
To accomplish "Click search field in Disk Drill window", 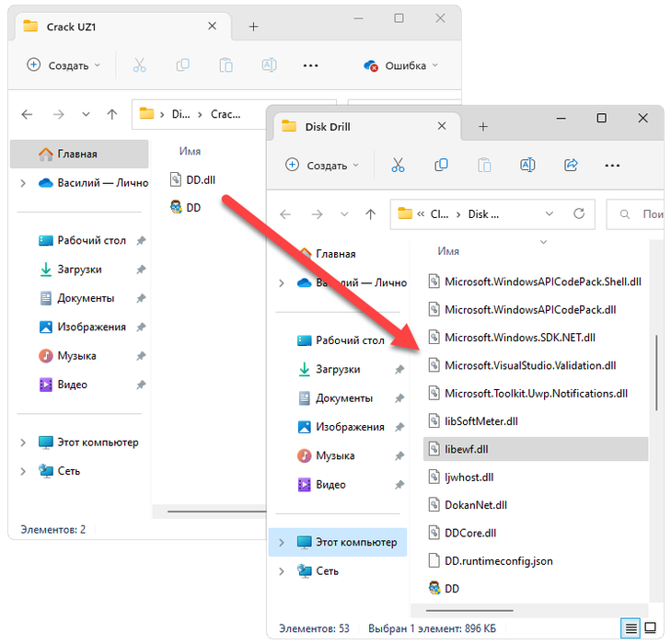I will click(635, 214).
